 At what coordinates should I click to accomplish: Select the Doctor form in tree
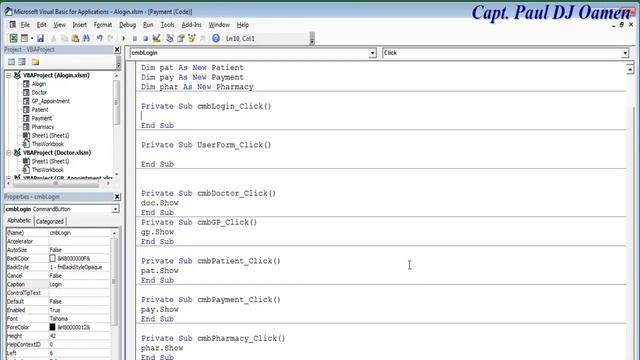click(x=39, y=93)
